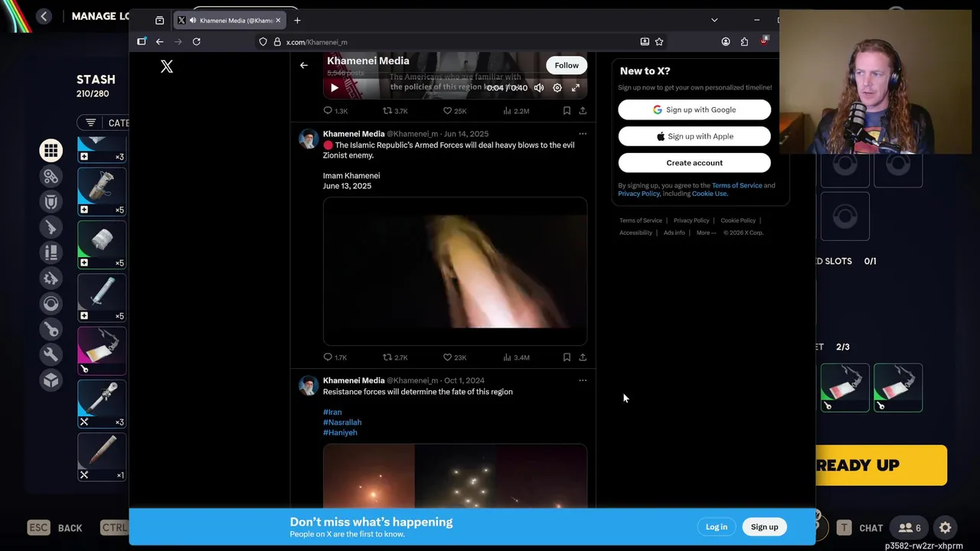Open the list-all-tabs chevron dropdown
The height and width of the screenshot is (551, 980).
pyautogui.click(x=714, y=21)
